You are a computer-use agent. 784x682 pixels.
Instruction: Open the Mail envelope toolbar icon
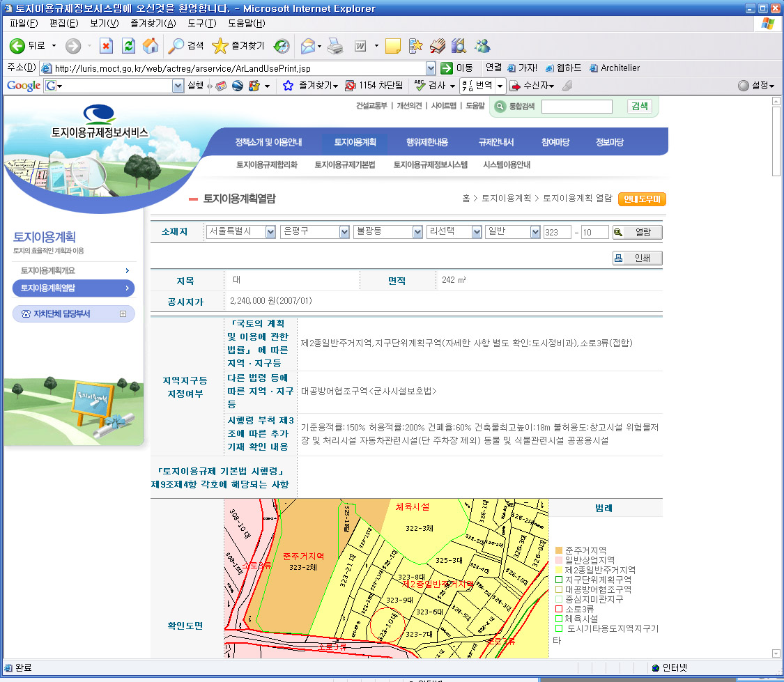pyautogui.click(x=307, y=46)
